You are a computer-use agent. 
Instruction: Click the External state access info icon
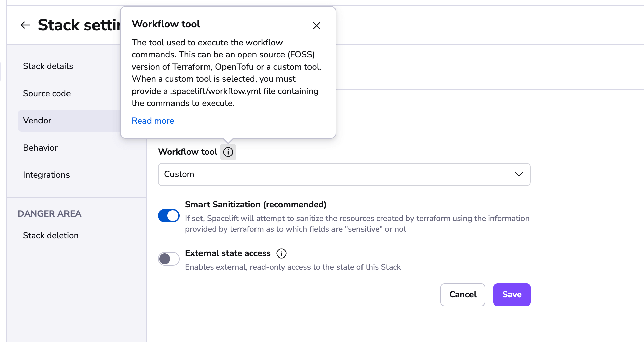coord(281,253)
